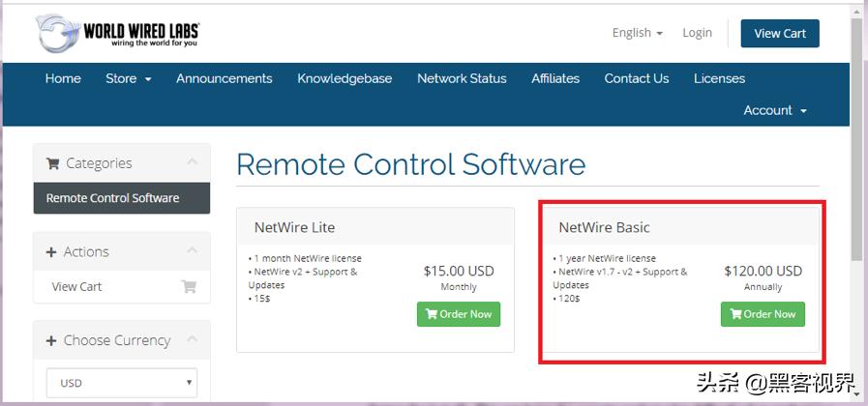The width and height of the screenshot is (868, 406).
Task: Collapse the Categories panel chevron
Action: (193, 161)
